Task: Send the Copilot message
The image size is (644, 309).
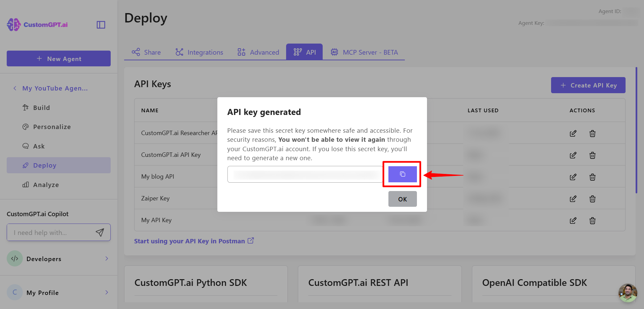Action: click(100, 233)
